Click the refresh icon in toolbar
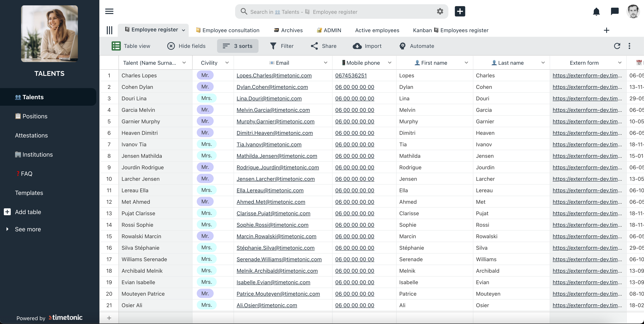The width and height of the screenshot is (644, 324). [x=617, y=46]
